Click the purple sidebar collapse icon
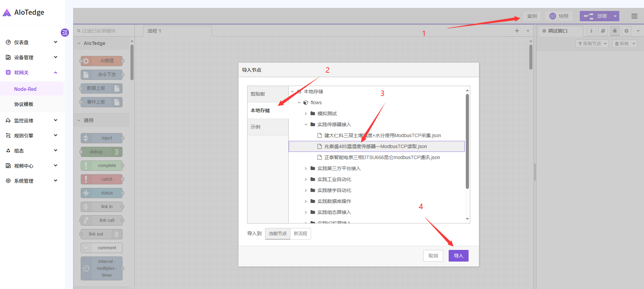Screen dimensions: 644x289 (65, 33)
